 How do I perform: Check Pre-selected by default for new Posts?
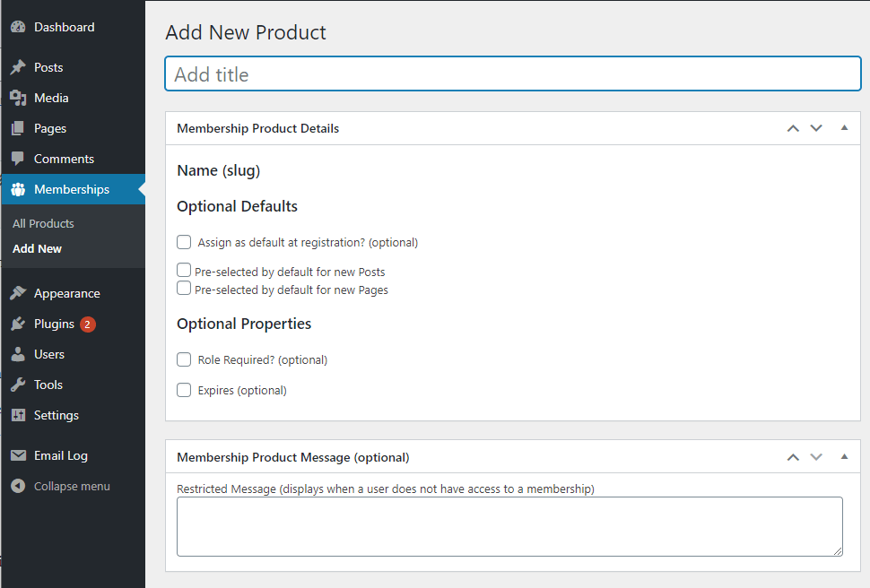click(x=184, y=270)
